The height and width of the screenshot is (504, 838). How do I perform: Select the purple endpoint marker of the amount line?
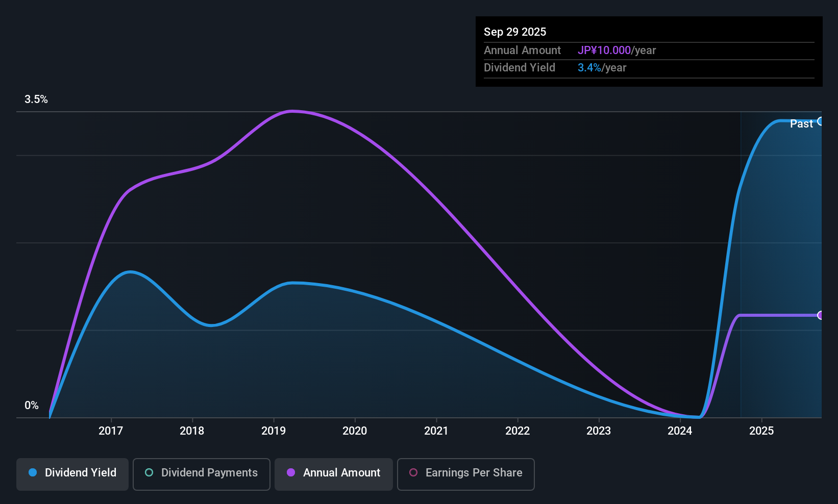pos(821,315)
